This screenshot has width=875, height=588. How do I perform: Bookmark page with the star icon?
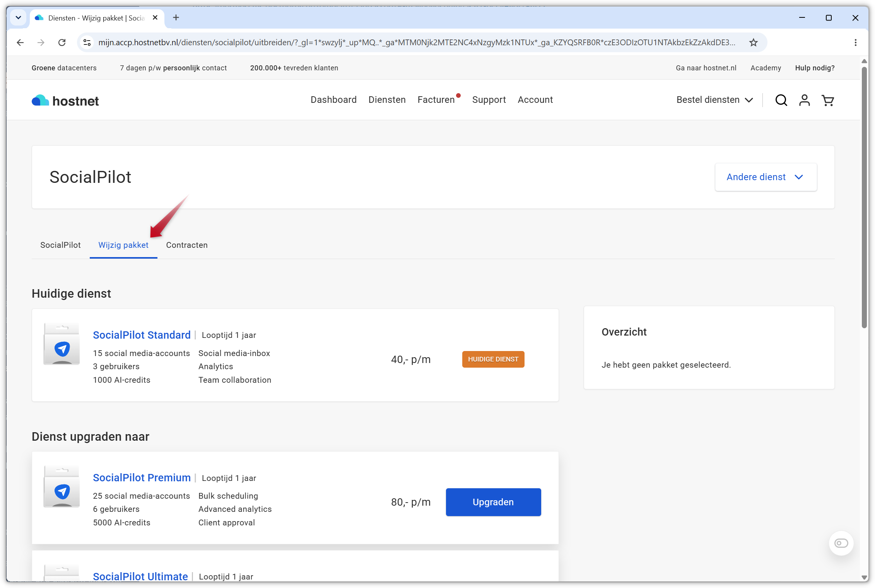pos(753,43)
